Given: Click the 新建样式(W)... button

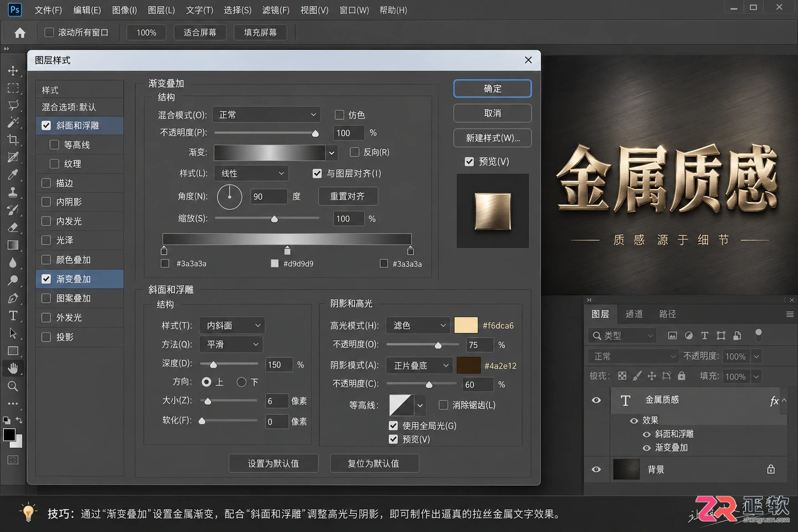Looking at the screenshot, I should coord(493,138).
